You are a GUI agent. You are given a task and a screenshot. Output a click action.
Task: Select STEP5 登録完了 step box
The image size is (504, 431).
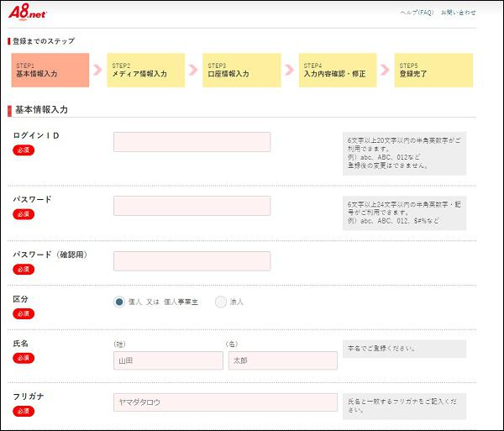[x=433, y=70]
